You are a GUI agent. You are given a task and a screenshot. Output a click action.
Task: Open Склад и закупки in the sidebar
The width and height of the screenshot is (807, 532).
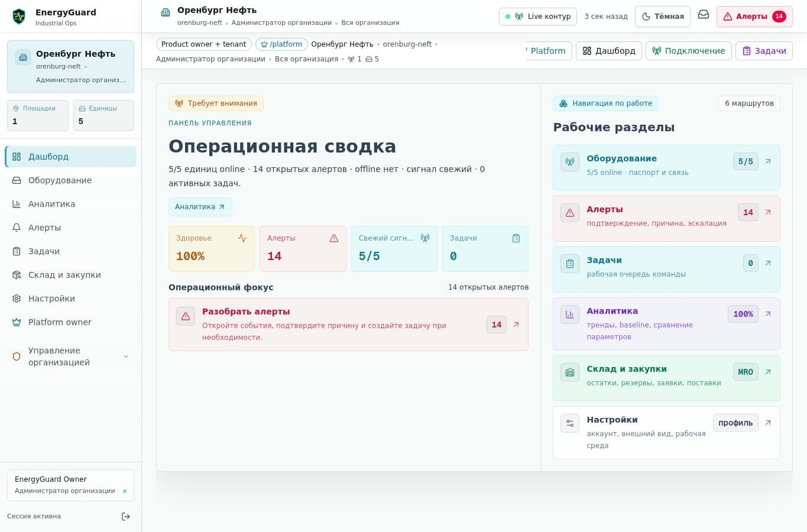coord(71,275)
